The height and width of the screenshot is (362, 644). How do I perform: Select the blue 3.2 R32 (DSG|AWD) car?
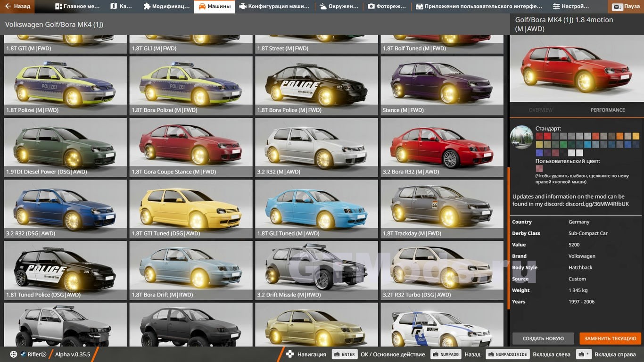[x=66, y=209]
